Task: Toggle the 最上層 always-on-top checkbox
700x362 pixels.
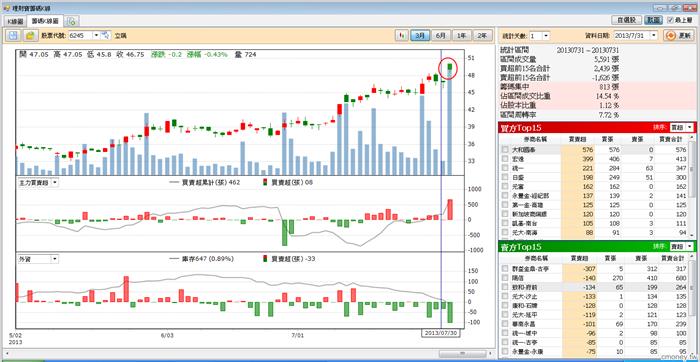Action: point(671,20)
